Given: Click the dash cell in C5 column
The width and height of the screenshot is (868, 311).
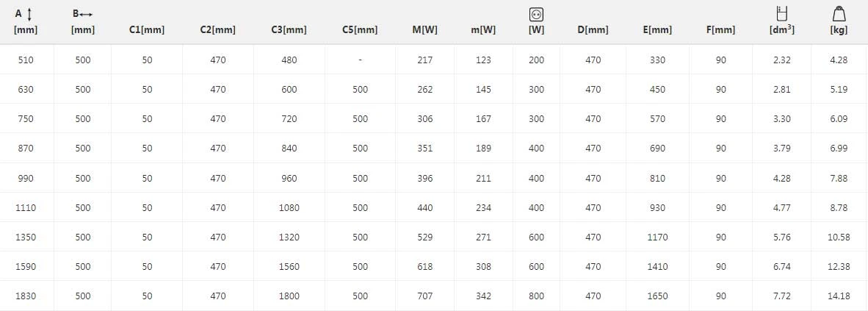Looking at the screenshot, I should 360,60.
